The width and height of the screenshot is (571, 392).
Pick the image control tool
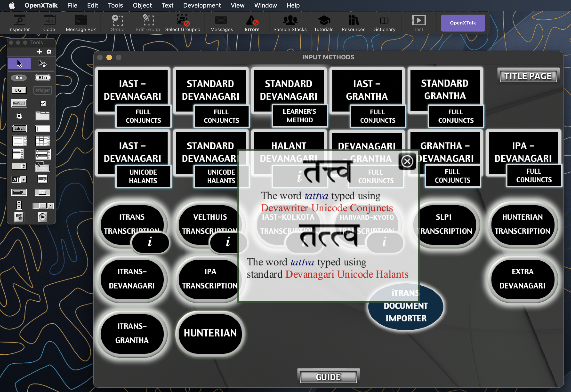[19, 217]
